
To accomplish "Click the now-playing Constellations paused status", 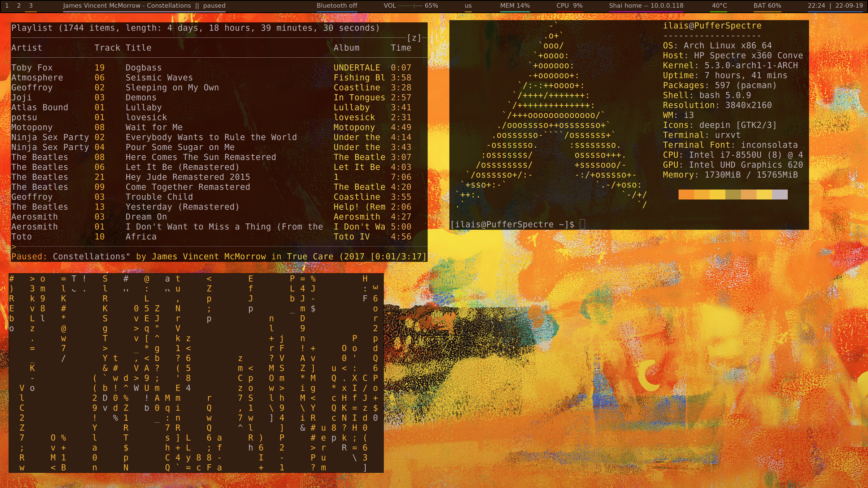I will (144, 6).
